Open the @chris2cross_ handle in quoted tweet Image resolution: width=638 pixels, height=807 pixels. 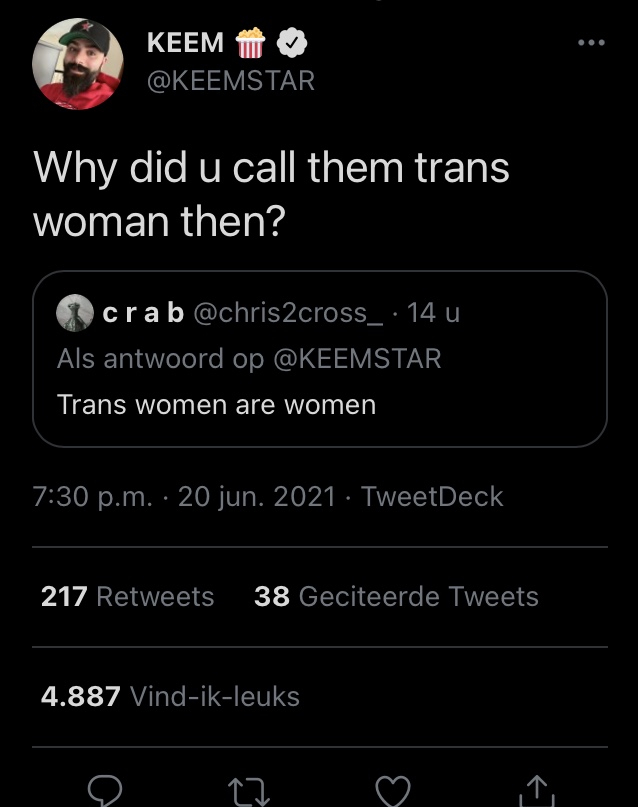coord(287,313)
